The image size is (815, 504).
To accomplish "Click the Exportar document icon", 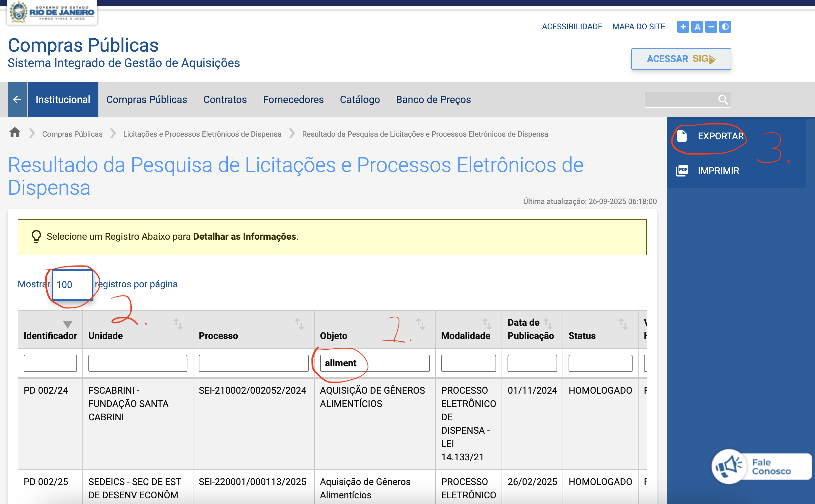I will pyautogui.click(x=682, y=136).
